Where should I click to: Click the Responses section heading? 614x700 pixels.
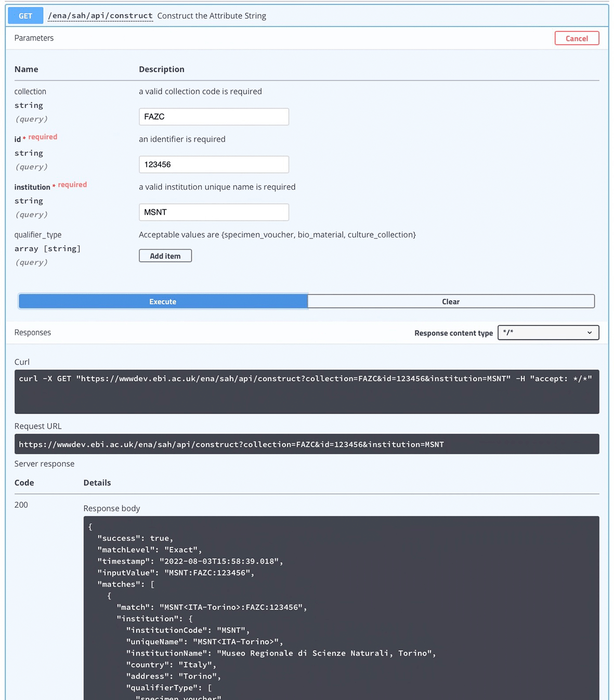32,333
